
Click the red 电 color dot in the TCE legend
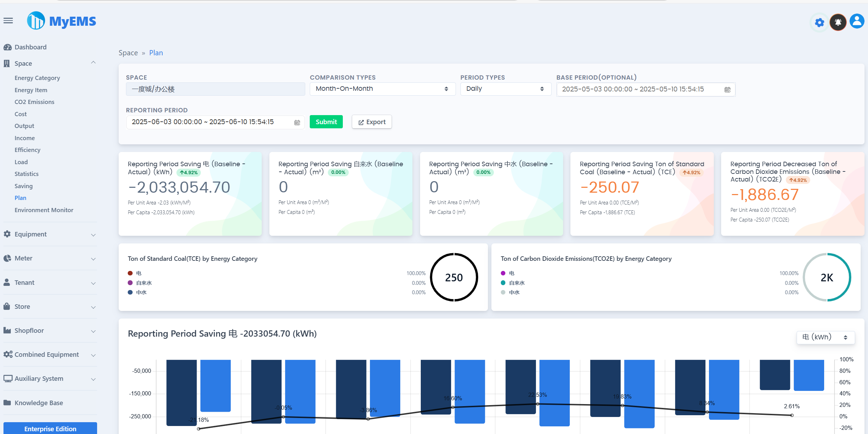pos(130,273)
